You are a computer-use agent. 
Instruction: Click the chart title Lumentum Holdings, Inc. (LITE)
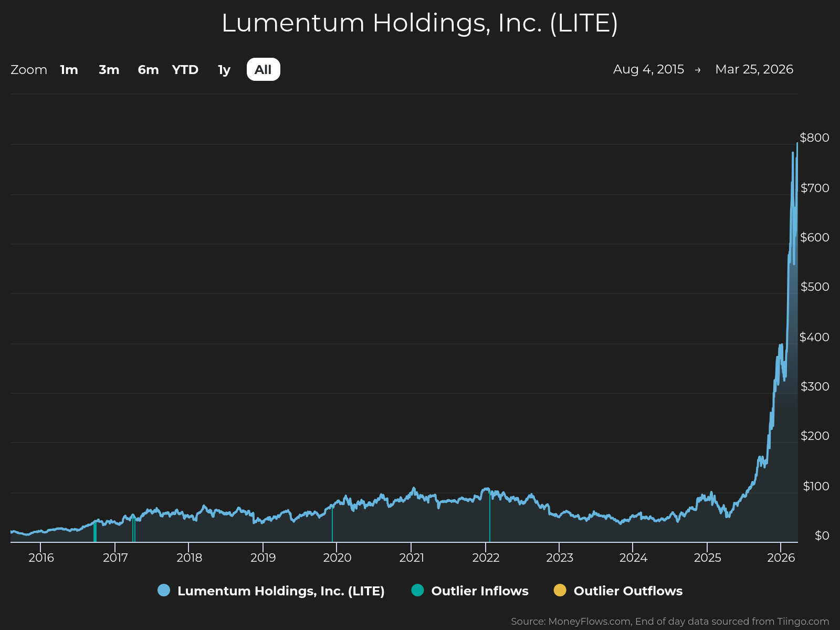[420, 23]
